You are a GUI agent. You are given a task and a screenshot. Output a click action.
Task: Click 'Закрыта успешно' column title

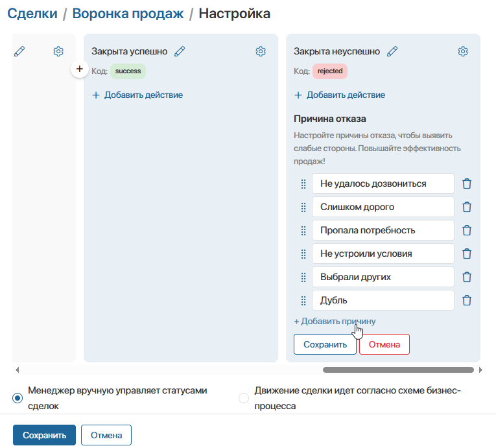coord(130,51)
